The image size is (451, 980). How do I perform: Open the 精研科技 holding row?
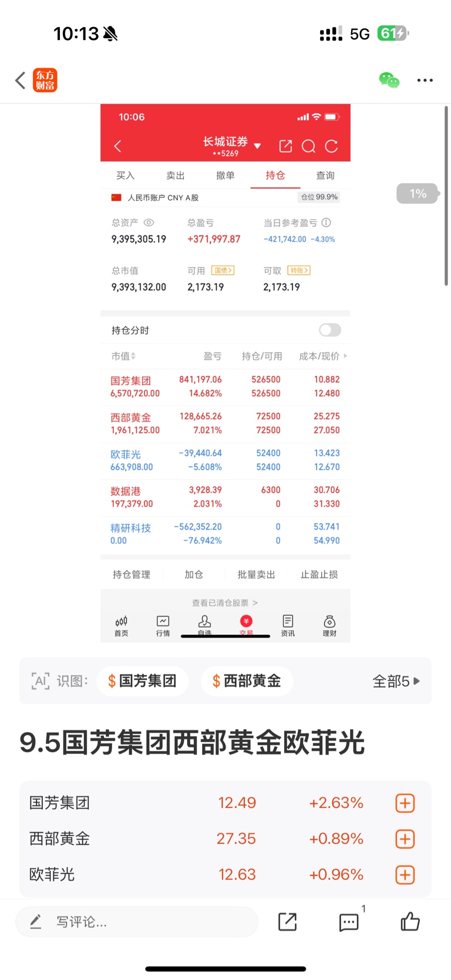(x=225, y=534)
